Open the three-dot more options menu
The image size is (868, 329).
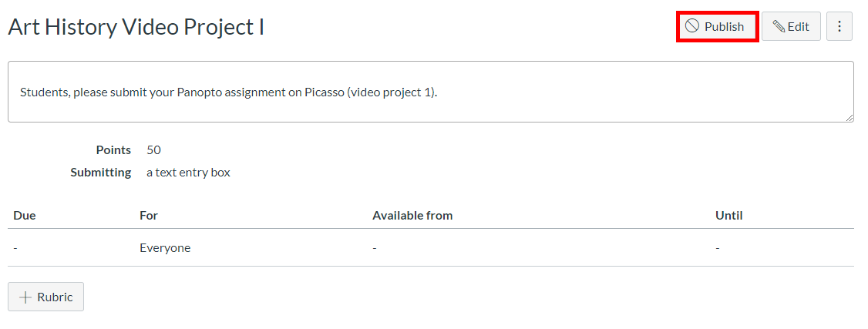[x=839, y=26]
